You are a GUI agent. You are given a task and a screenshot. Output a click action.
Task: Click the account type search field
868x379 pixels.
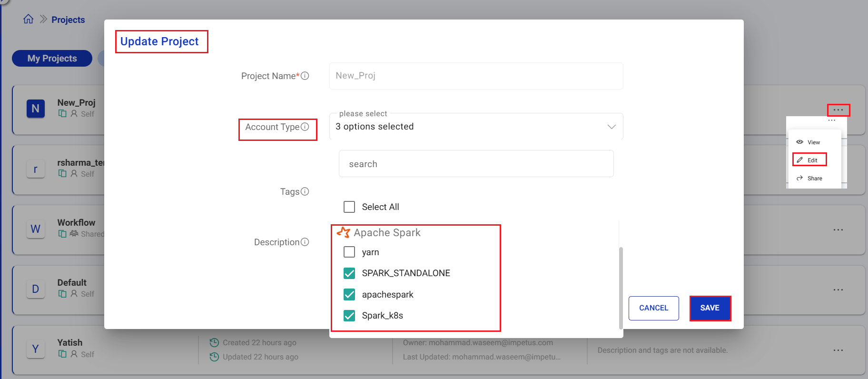coord(476,164)
